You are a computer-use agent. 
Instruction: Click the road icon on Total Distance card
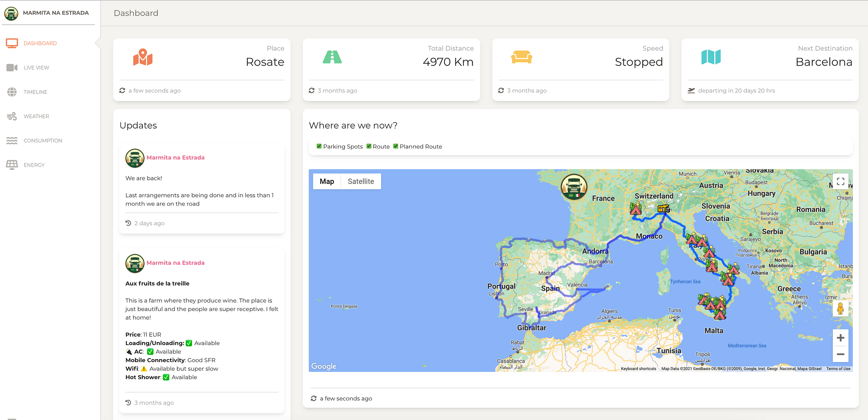tap(332, 57)
